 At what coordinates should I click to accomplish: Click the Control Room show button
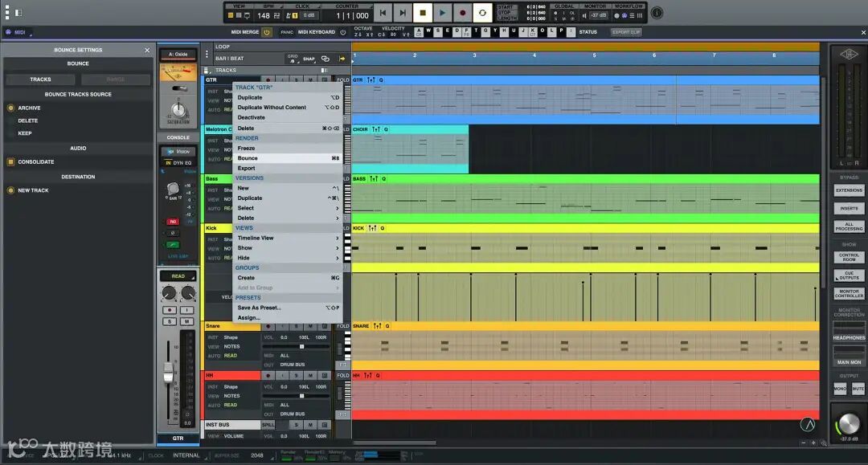(849, 257)
